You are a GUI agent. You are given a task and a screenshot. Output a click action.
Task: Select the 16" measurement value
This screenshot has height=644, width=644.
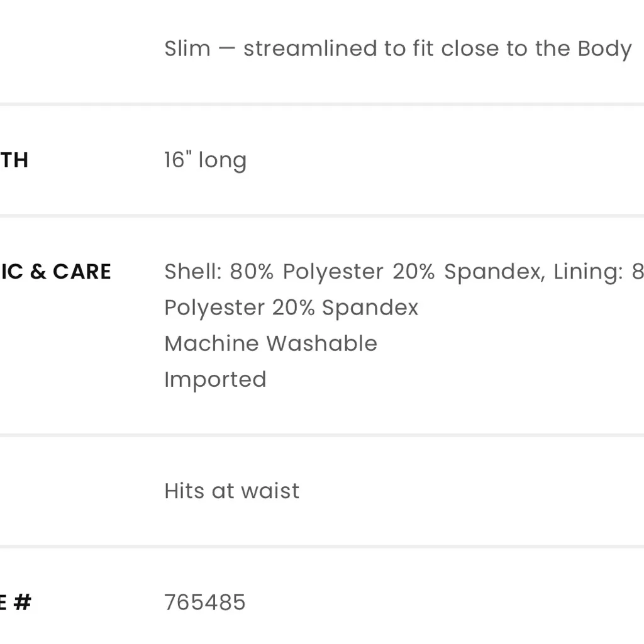click(177, 160)
